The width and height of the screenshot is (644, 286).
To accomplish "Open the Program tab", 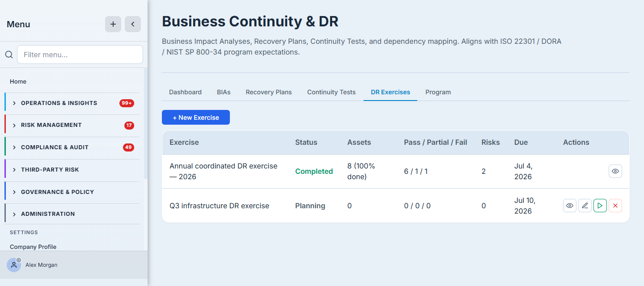I will (438, 92).
